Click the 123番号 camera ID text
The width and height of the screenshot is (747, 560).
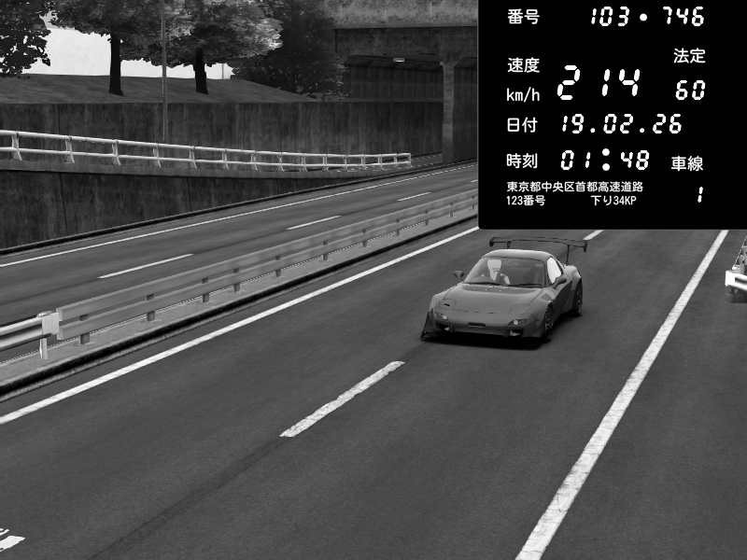(526, 201)
